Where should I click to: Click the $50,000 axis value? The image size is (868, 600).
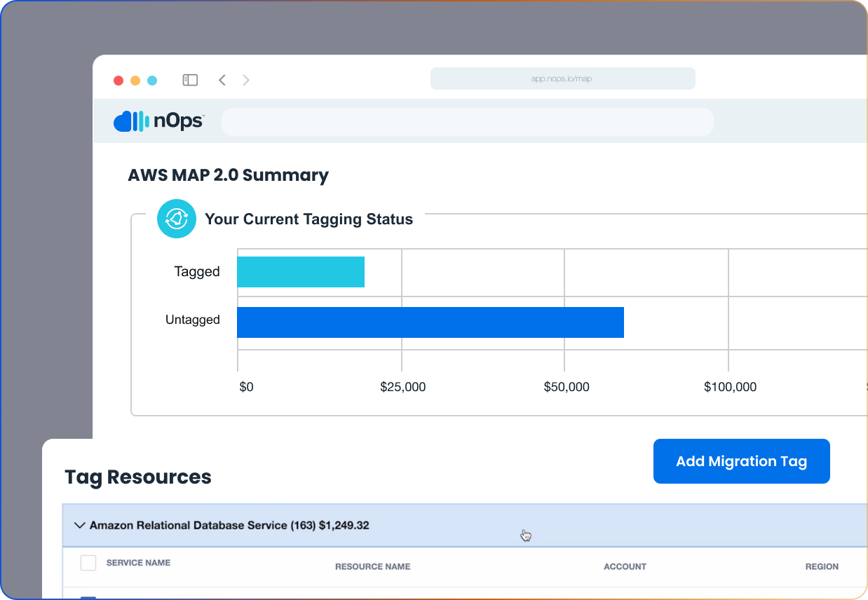pos(567,387)
